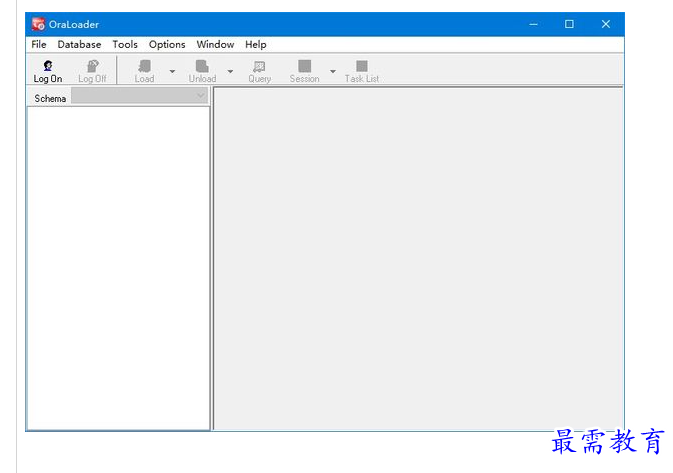Open the Options menu
The image size is (673, 473).
pyautogui.click(x=167, y=44)
